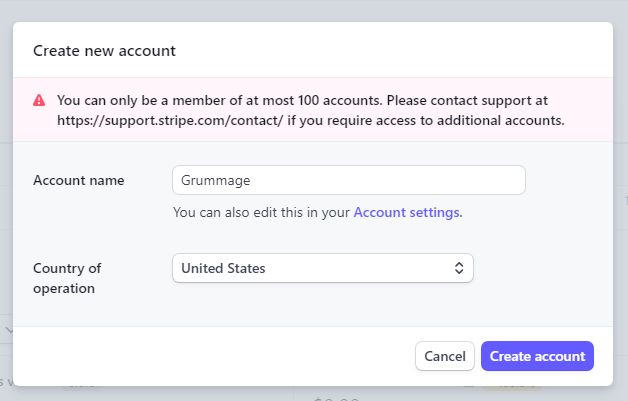Click the dimmed backdrop above the dialog
This screenshot has width=628, height=401.
pyautogui.click(x=314, y=10)
